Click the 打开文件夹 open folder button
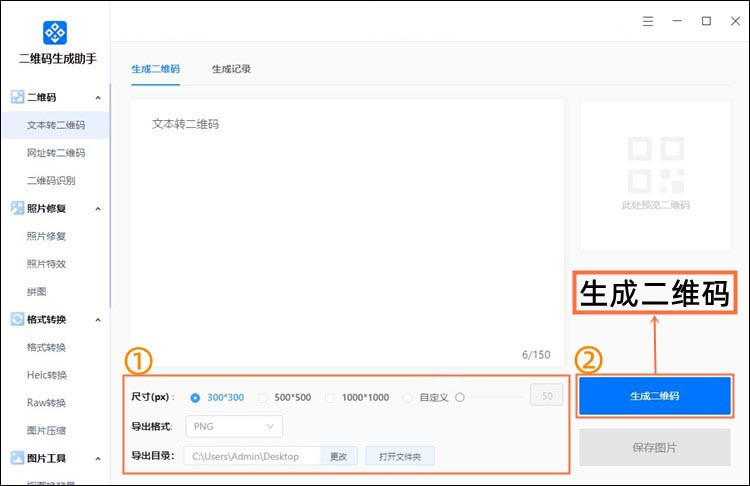The height and width of the screenshot is (486, 750). coord(400,456)
